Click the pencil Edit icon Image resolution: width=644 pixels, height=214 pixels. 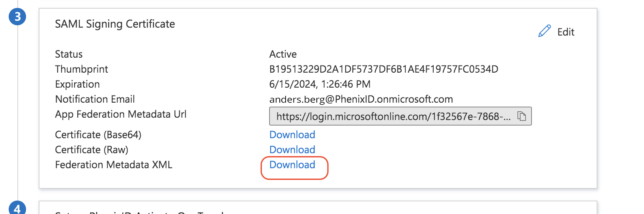(x=544, y=31)
